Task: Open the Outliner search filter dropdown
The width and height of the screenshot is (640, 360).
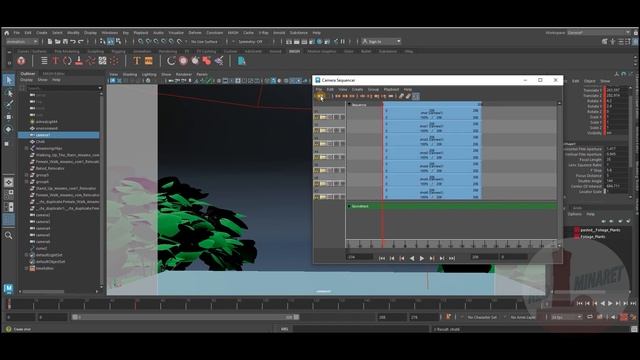Action: click(100, 88)
